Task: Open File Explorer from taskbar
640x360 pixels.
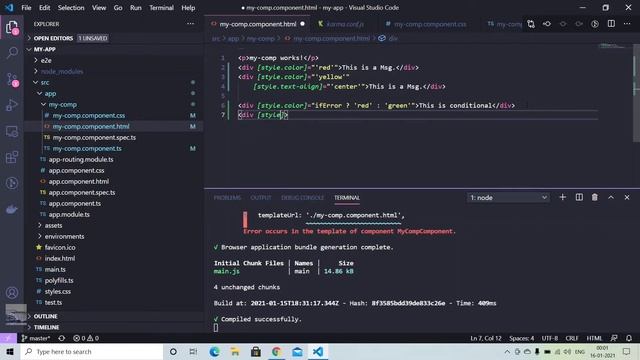Action: click(235, 351)
